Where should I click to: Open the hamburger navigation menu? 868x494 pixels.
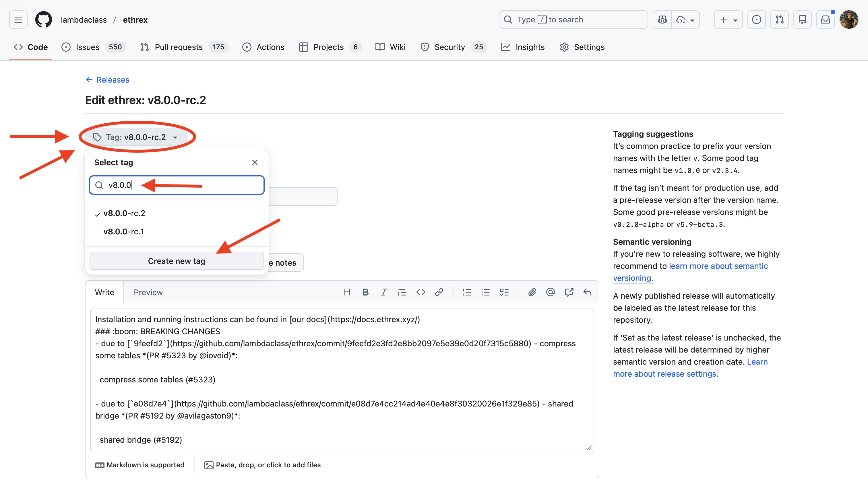click(x=18, y=20)
